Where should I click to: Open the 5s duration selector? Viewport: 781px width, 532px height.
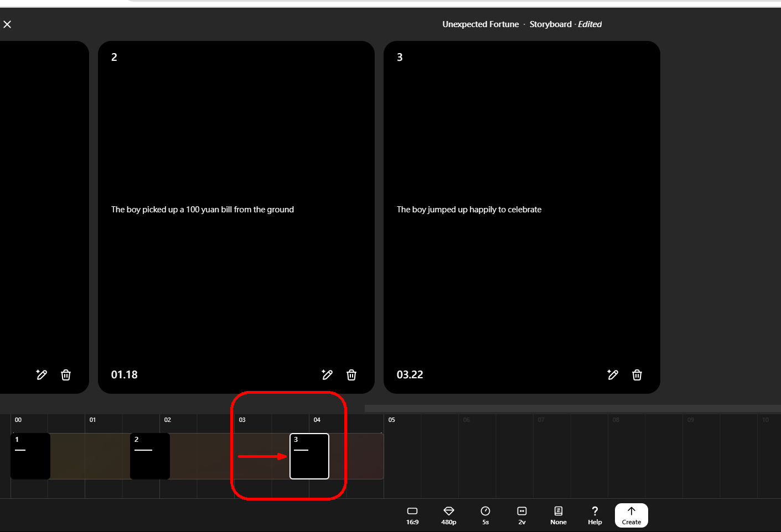tap(485, 515)
